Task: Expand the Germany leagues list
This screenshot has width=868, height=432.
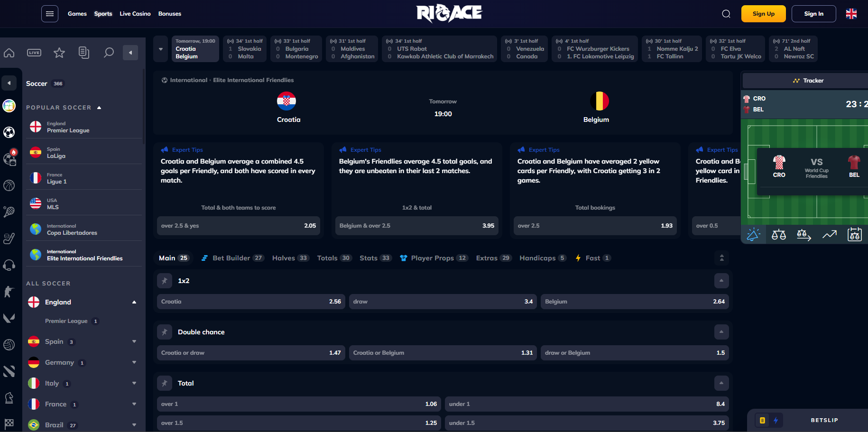Action: (134, 362)
